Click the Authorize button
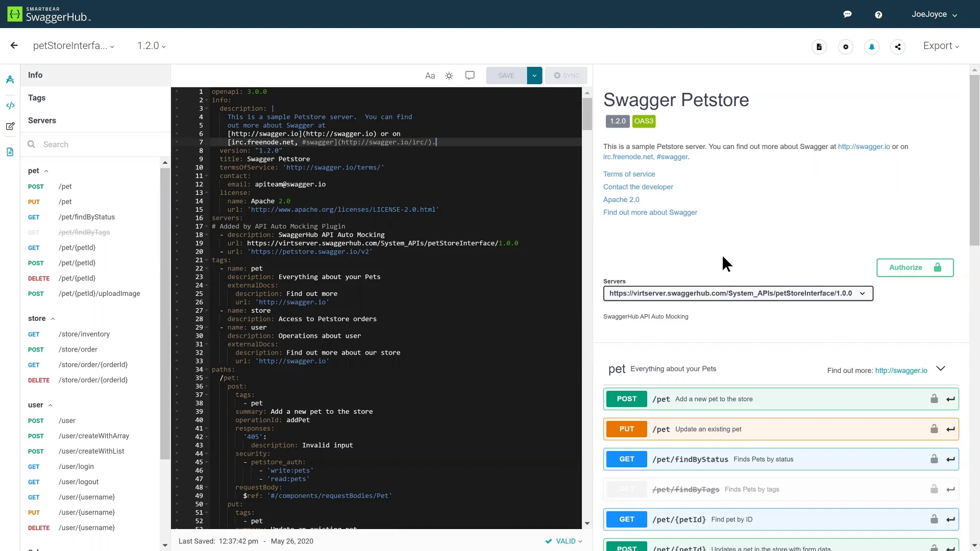This screenshot has height=551, width=980. [x=915, y=268]
